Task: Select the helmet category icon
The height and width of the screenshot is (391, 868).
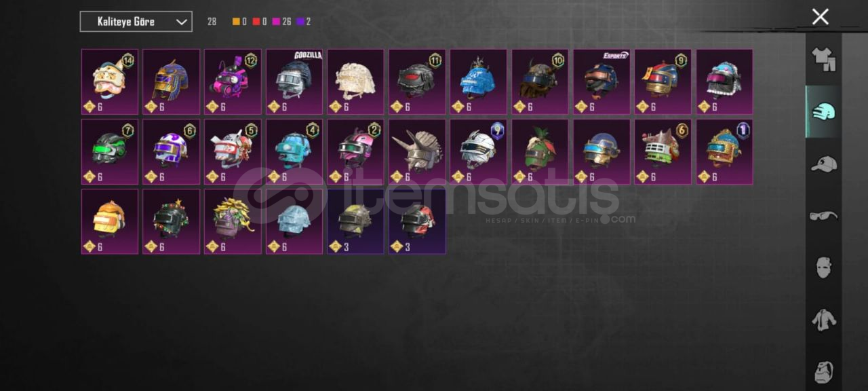Action: [823, 112]
